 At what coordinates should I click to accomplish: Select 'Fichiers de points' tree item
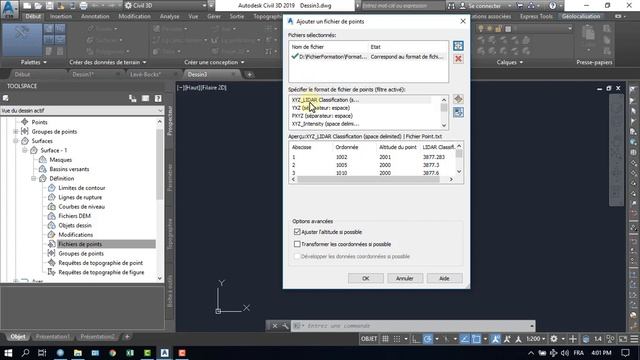point(80,244)
